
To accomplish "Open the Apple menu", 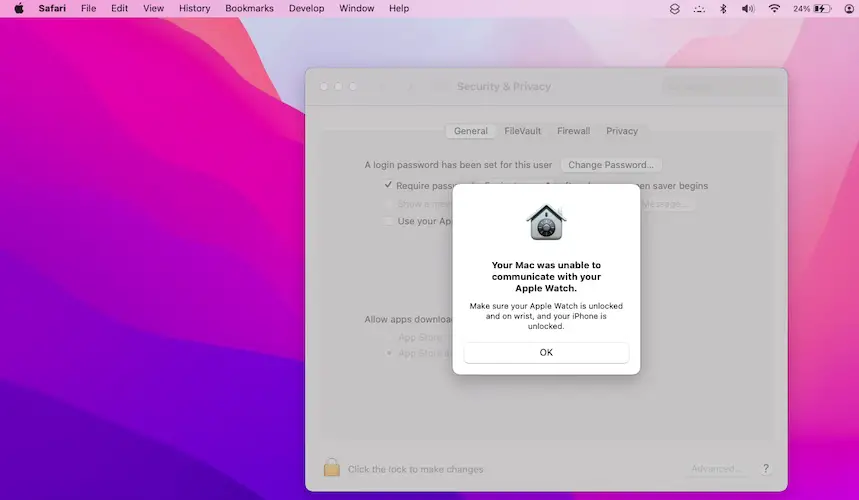I will point(18,8).
